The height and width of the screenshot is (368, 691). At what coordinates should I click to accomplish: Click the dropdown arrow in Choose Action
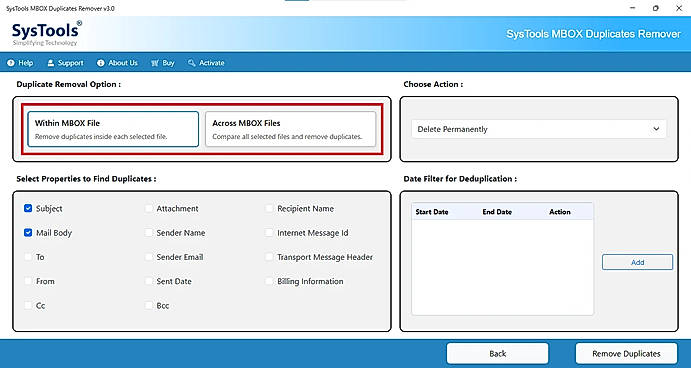656,129
